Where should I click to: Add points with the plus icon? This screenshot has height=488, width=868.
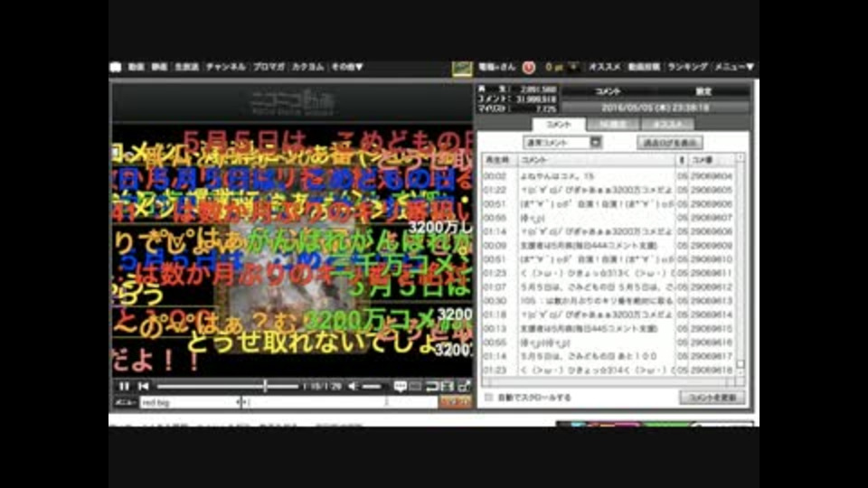pyautogui.click(x=573, y=67)
